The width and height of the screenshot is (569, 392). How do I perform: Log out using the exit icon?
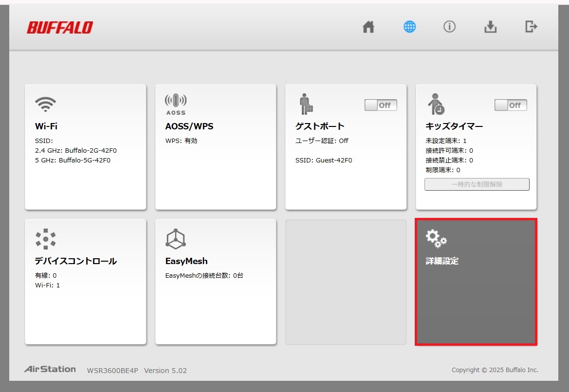pos(531,26)
